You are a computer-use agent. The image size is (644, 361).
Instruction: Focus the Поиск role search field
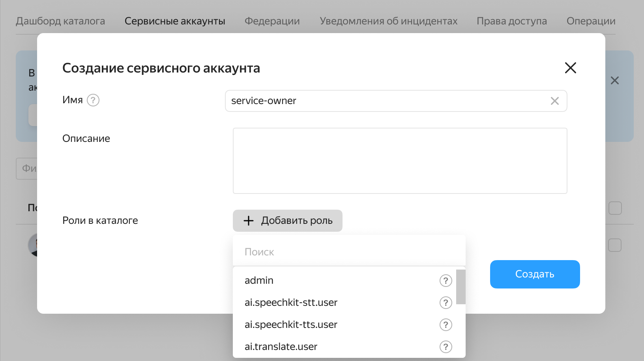click(x=349, y=252)
